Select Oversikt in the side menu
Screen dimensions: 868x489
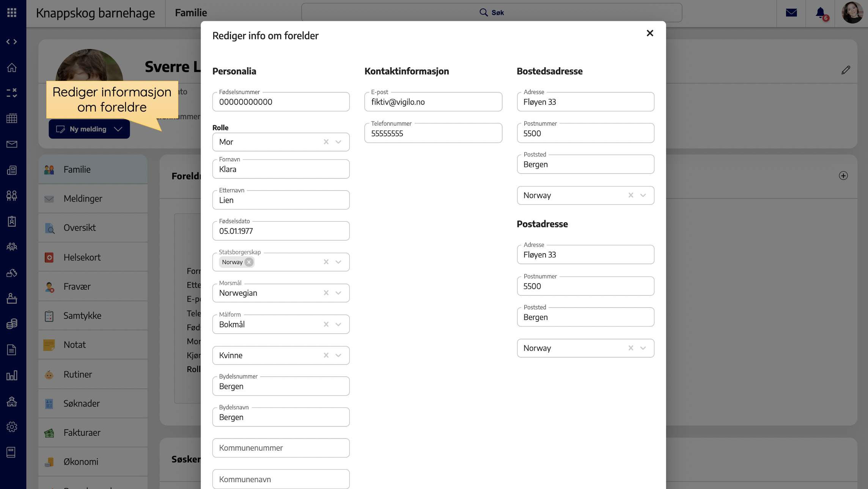coord(93,228)
